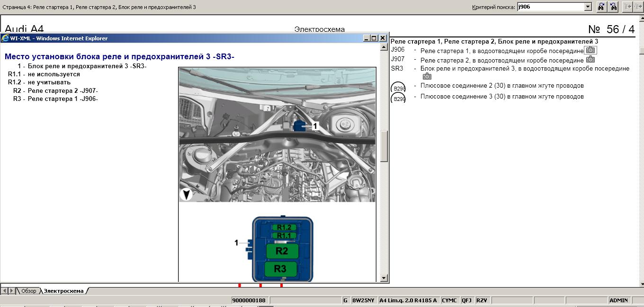Maximize the WI-XML popup window
The height and width of the screenshot is (307, 644).
pyautogui.click(x=374, y=38)
